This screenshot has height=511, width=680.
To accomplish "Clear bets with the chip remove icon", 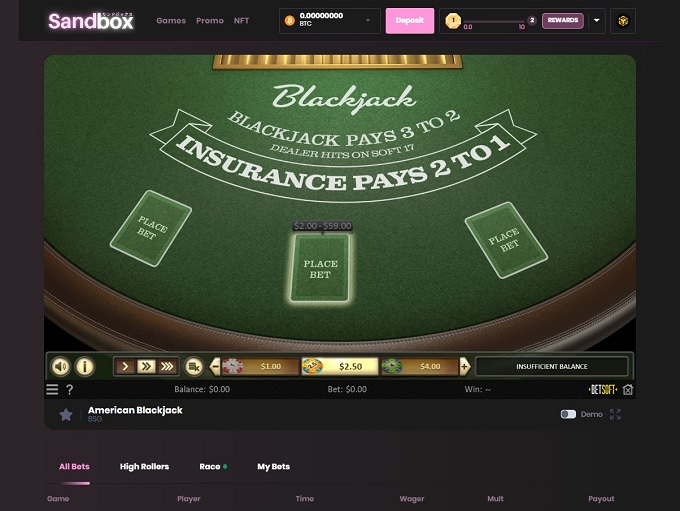I will (x=194, y=367).
